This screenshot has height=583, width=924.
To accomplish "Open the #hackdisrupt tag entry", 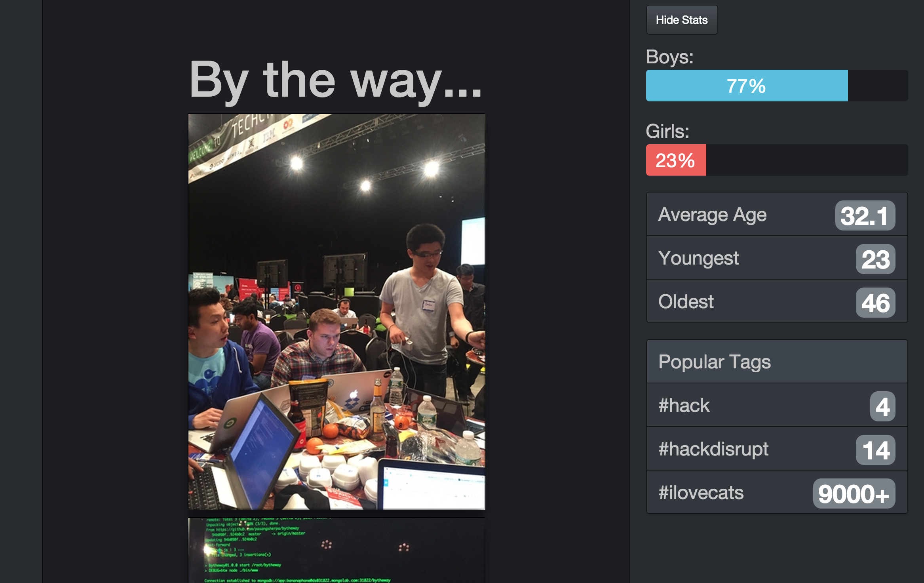I will pos(777,449).
